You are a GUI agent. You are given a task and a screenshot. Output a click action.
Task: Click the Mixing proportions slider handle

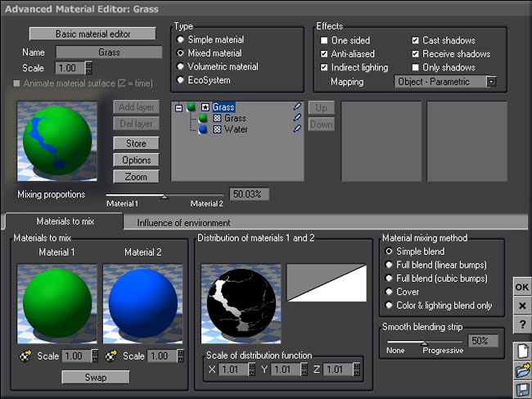pyautogui.click(x=165, y=196)
